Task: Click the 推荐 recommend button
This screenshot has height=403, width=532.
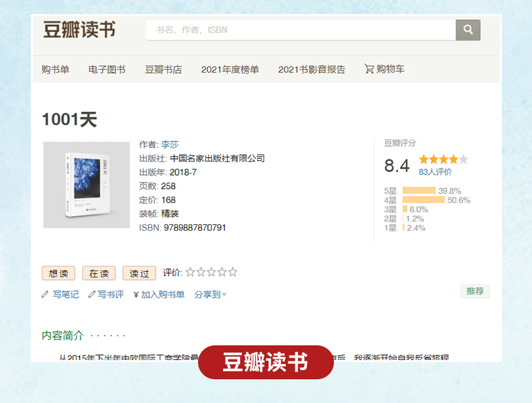Action: 475,291
